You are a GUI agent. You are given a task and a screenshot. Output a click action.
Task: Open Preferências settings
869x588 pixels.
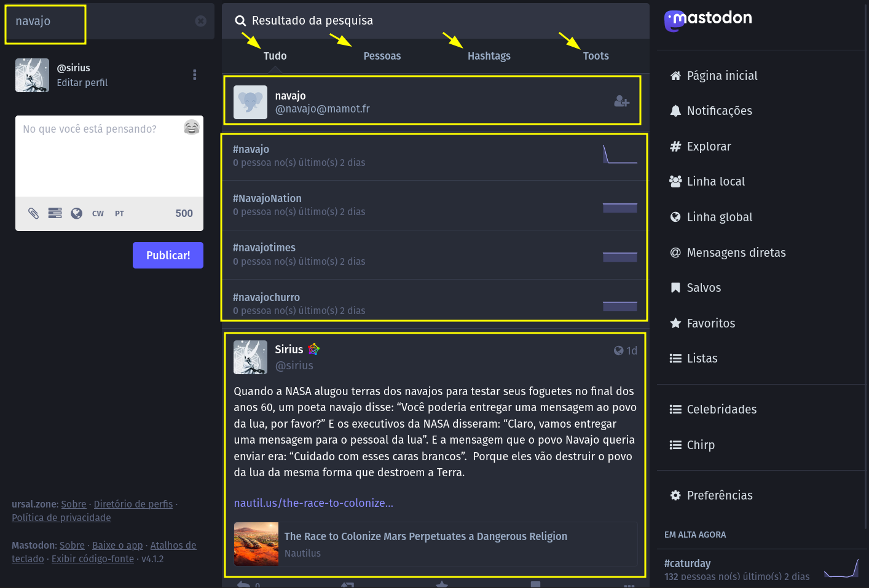(x=710, y=495)
